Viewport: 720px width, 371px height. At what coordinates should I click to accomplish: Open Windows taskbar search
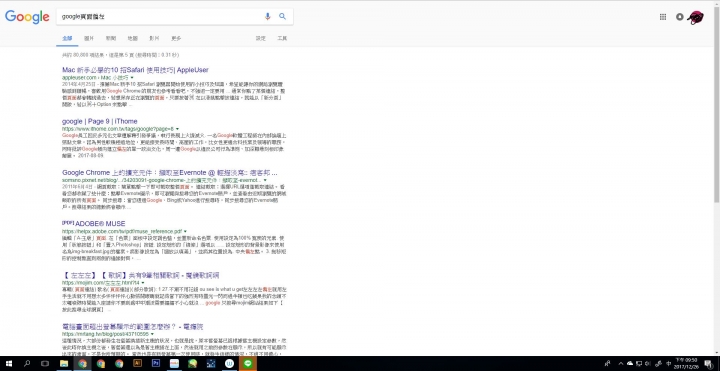(27, 364)
